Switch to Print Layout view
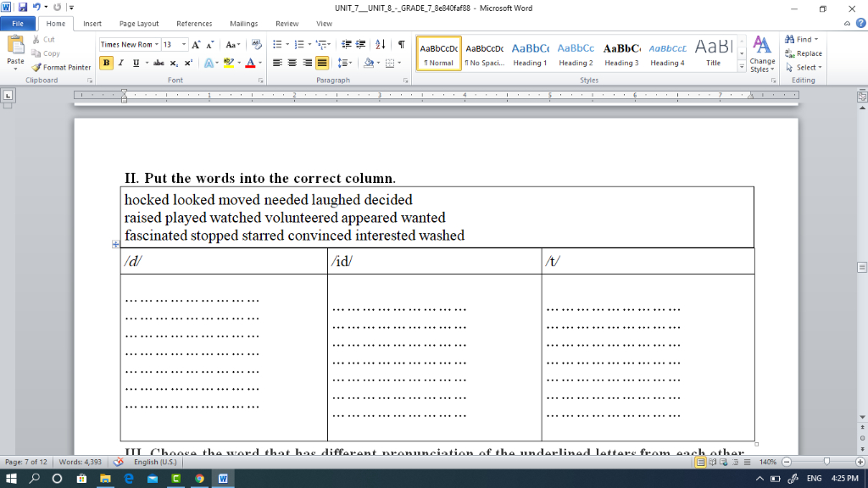 tap(700, 462)
